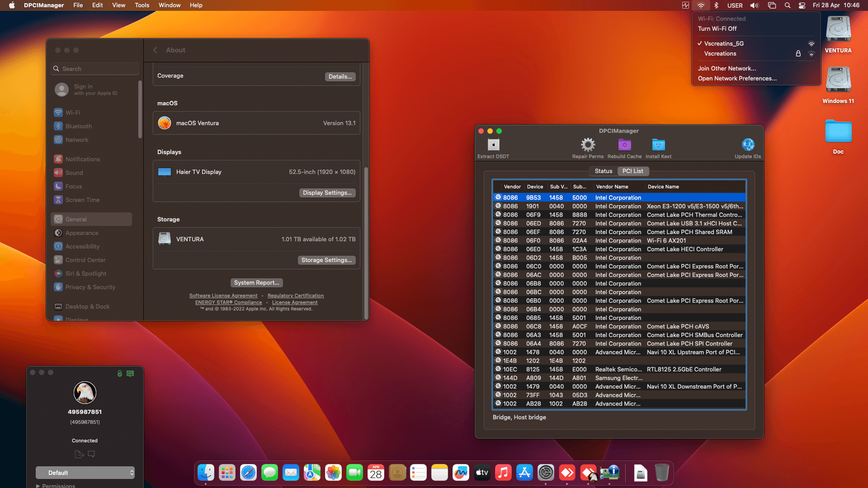Switch to the PCI List tab
Viewport: 868px width, 488px height.
coord(632,171)
